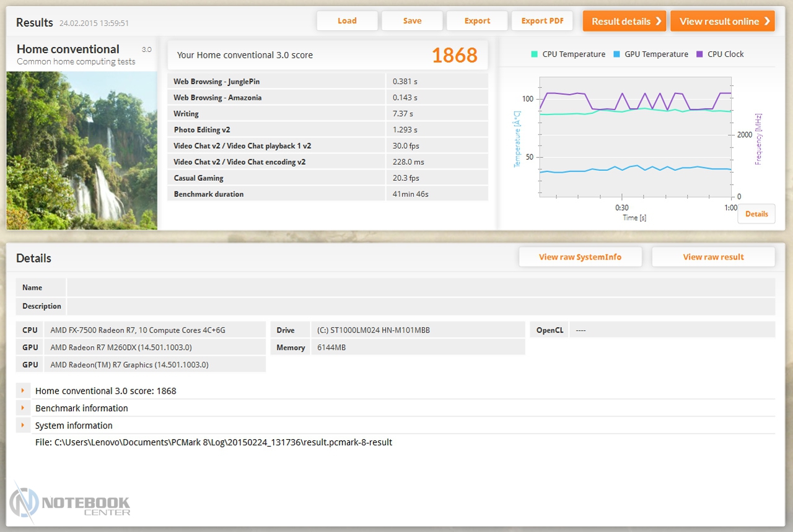Image resolution: width=793 pixels, height=532 pixels.
Task: Click the 41min 46s duration value
Action: 411,194
